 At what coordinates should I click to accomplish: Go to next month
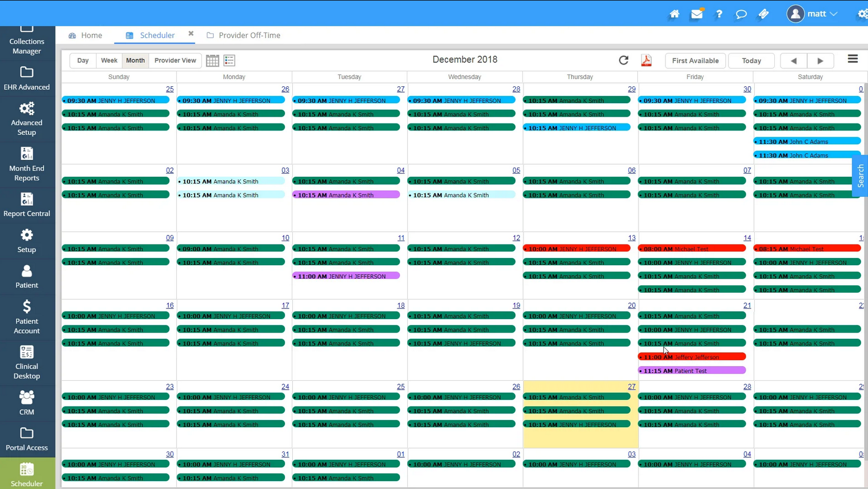[x=820, y=61]
